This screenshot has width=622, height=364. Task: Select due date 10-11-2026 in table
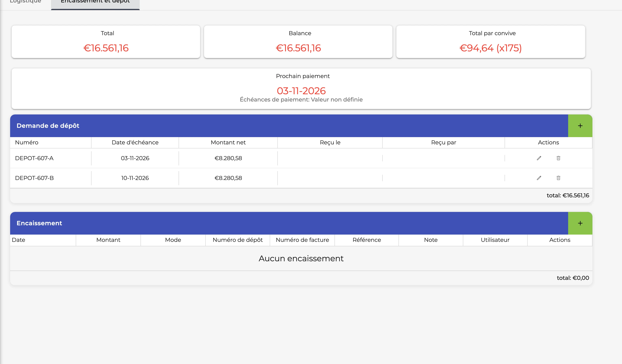(135, 178)
